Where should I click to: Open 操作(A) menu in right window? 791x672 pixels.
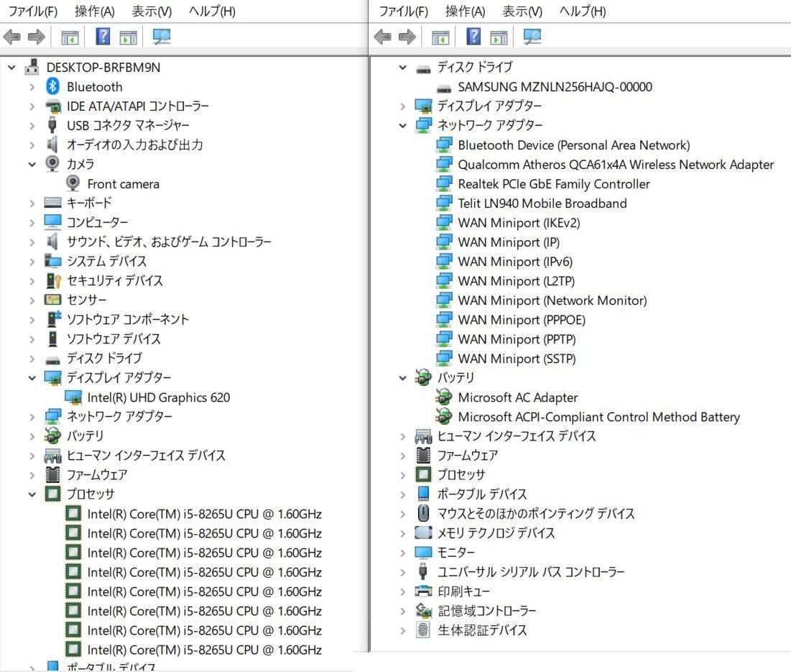tap(465, 11)
